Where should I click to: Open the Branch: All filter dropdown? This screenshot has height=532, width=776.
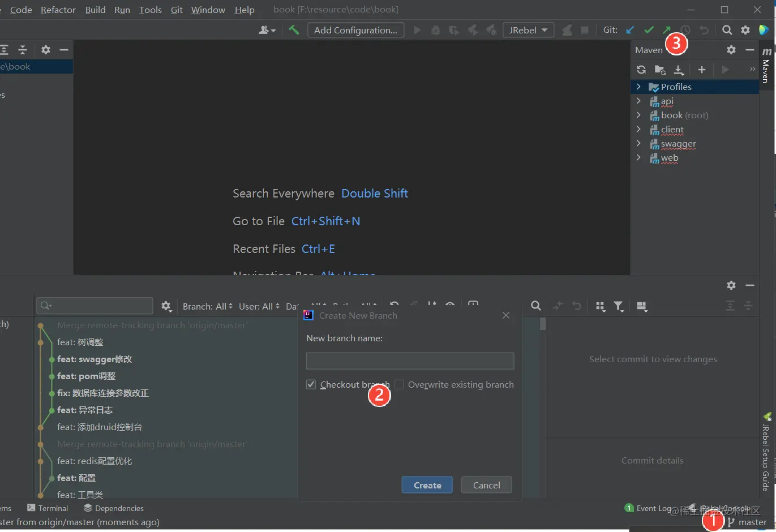pos(207,306)
